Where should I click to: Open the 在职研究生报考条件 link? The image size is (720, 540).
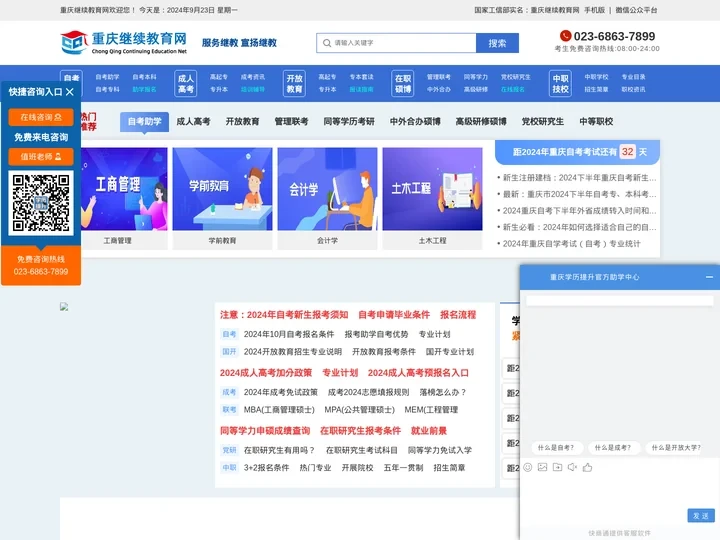point(360,431)
